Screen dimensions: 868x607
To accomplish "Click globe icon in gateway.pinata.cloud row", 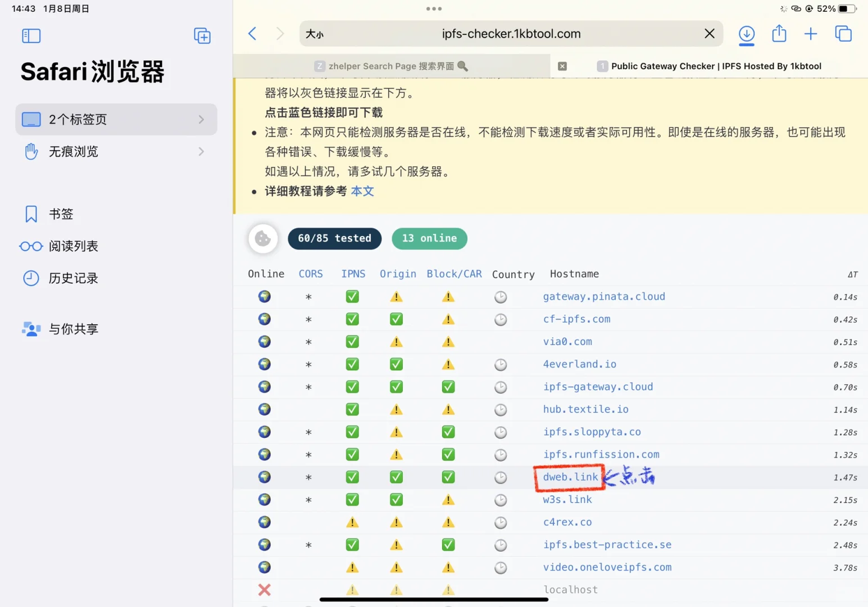I will click(x=265, y=296).
